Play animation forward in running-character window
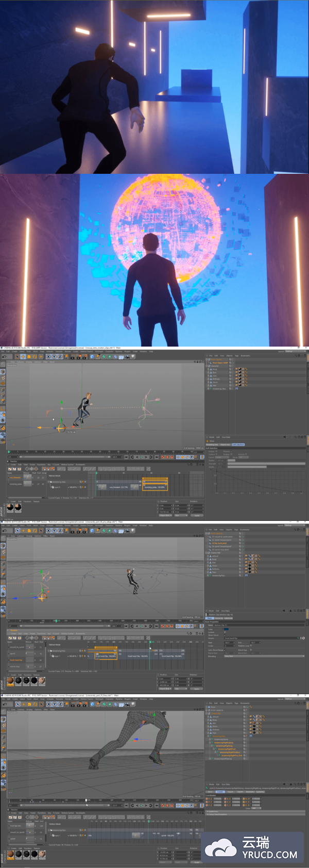Viewport: 309px width, 868px height. 141,457
